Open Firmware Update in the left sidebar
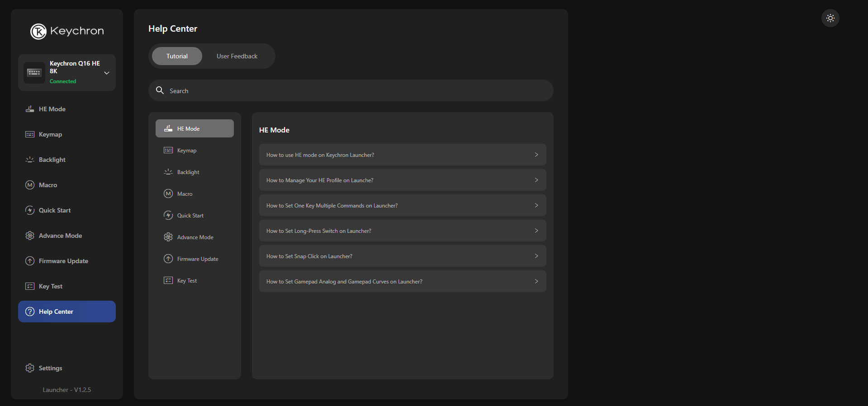This screenshot has height=406, width=868. (63, 261)
